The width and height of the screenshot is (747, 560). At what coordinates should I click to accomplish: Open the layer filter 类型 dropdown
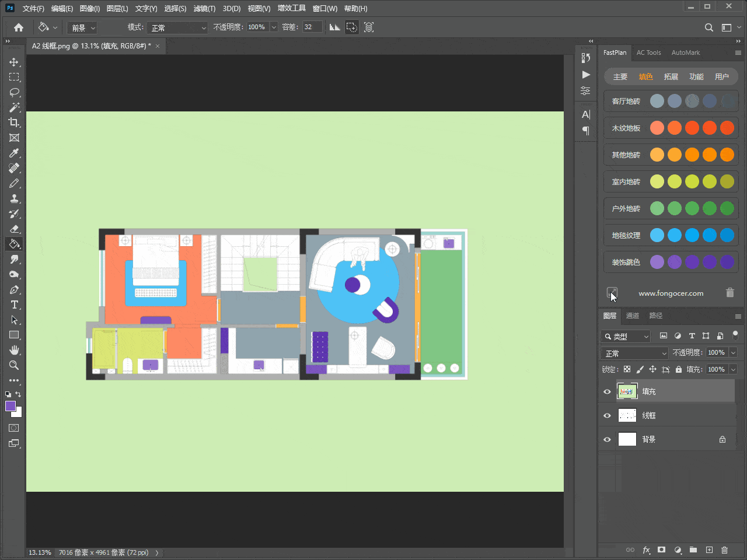(626, 336)
